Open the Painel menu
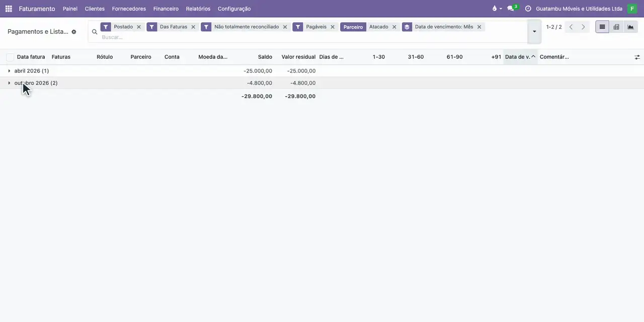Image resolution: width=644 pixels, height=322 pixels. [70, 9]
